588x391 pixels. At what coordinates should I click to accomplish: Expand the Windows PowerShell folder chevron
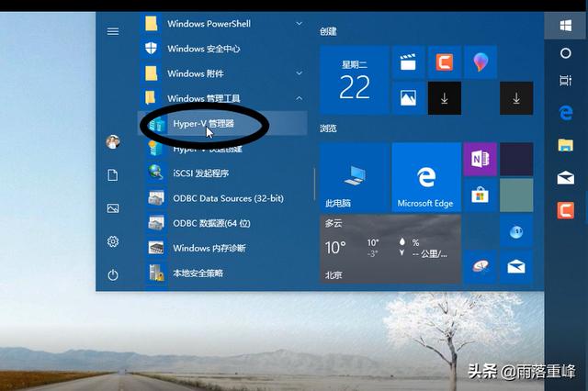(300, 24)
